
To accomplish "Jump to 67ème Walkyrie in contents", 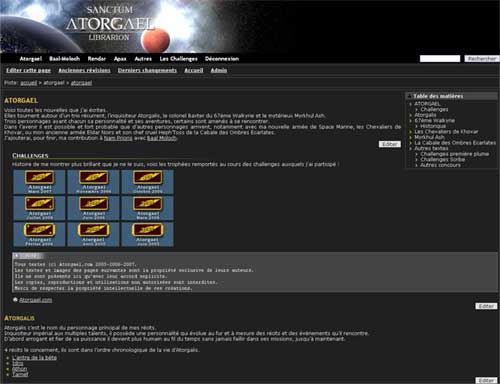I will click(x=434, y=120).
